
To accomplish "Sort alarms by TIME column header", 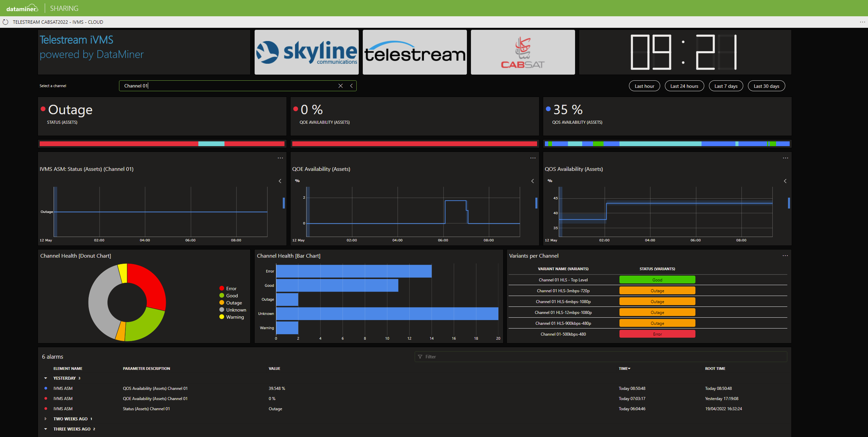I will point(624,369).
